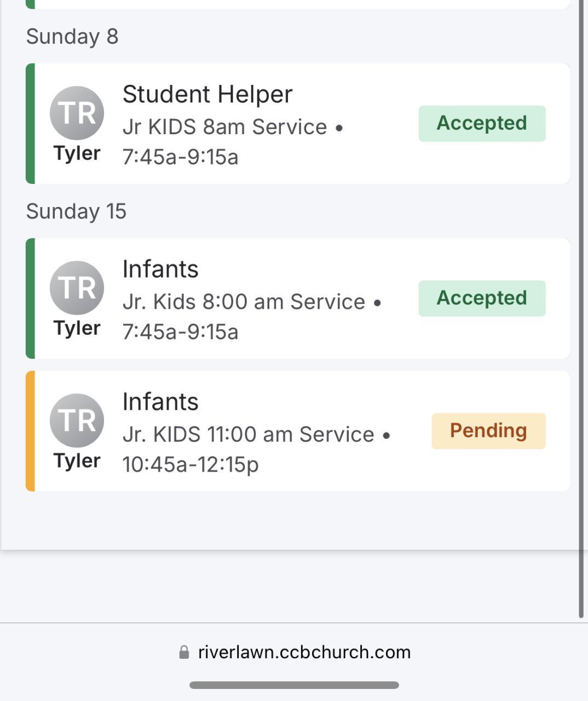Click the Accepted badge for Student Helper
The image size is (588, 701).
tap(482, 123)
